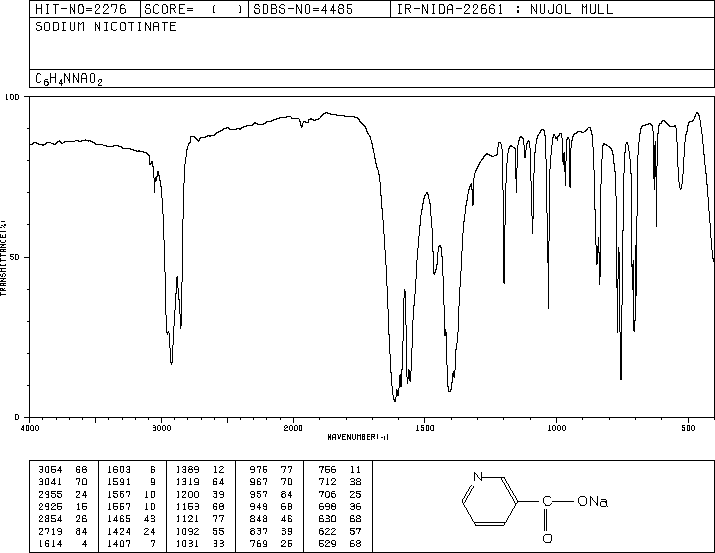Select peak value 2955 in the table
Screen dimensions: 715x553
(x=50, y=494)
